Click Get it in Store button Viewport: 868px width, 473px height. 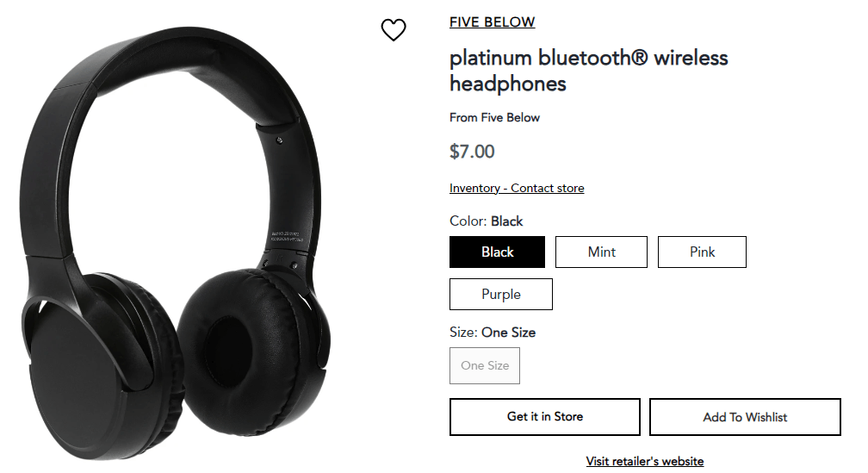[x=545, y=416]
